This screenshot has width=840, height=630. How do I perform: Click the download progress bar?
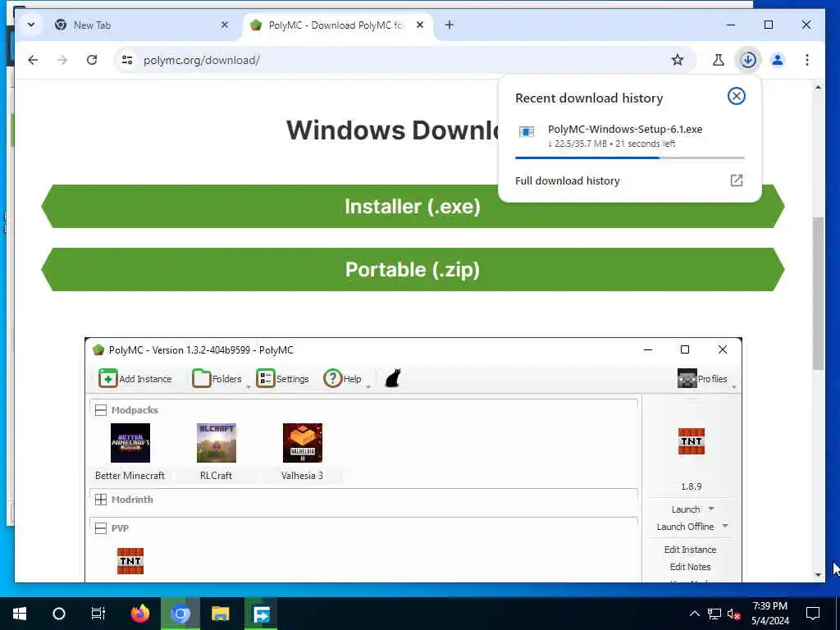629,158
